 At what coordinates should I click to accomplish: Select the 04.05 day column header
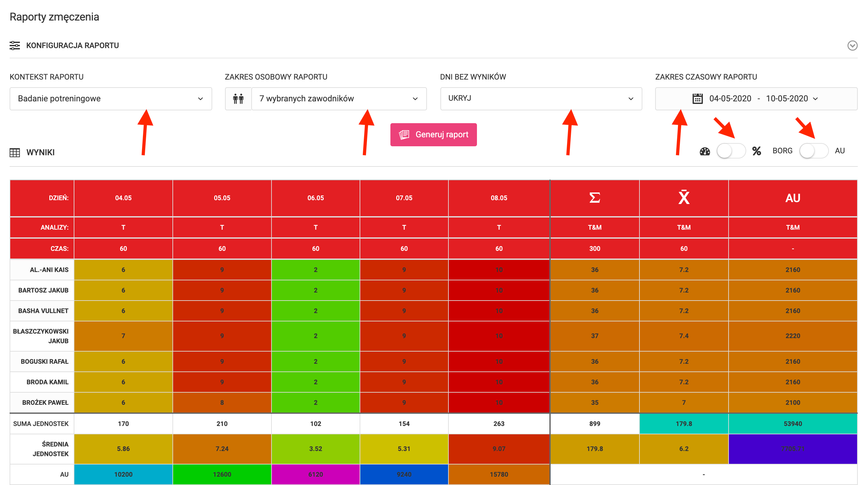click(x=123, y=198)
